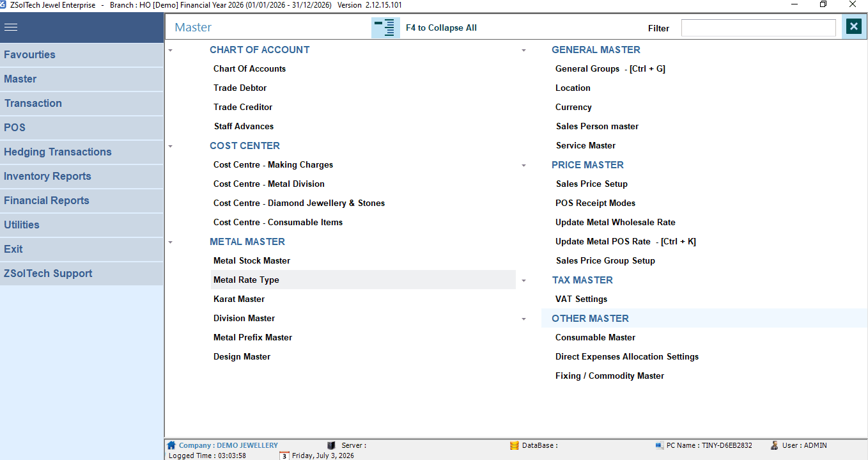
Task: Open Sales Price Setup
Action: 592,184
